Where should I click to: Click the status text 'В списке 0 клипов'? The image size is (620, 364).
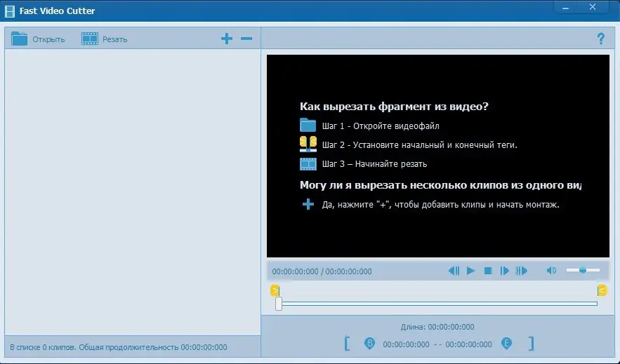tap(43, 347)
